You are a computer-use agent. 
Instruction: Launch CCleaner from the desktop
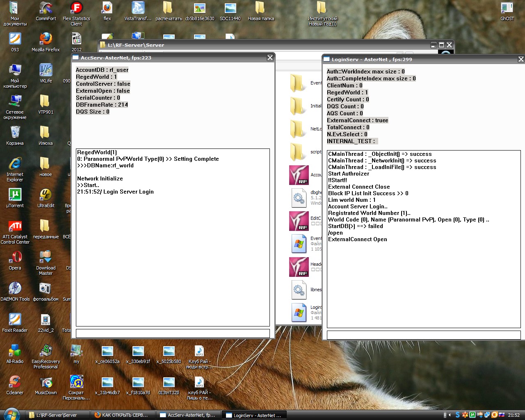point(15,382)
